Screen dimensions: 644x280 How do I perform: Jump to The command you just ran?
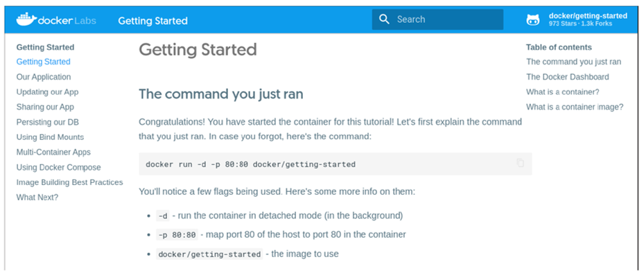[573, 62]
